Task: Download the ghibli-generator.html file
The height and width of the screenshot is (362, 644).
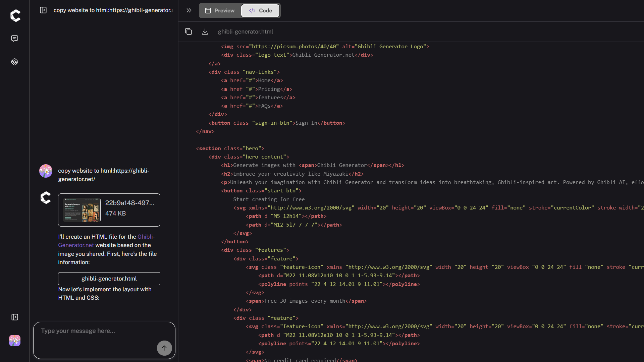Action: 205,32
